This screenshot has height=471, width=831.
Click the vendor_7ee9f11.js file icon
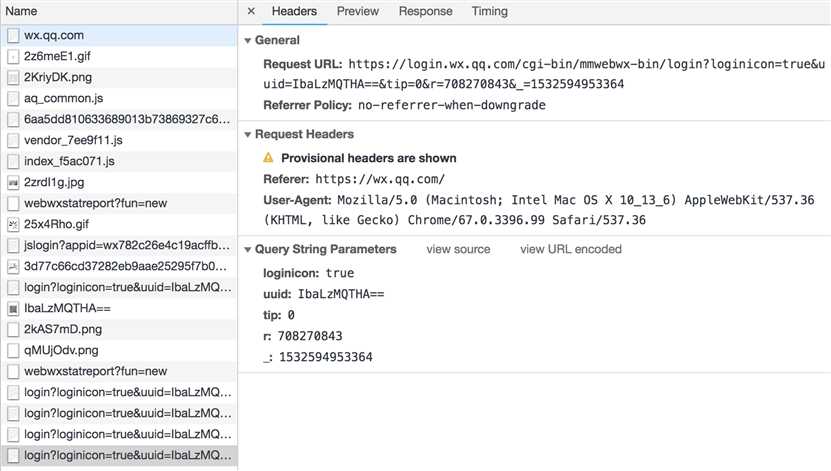point(13,140)
